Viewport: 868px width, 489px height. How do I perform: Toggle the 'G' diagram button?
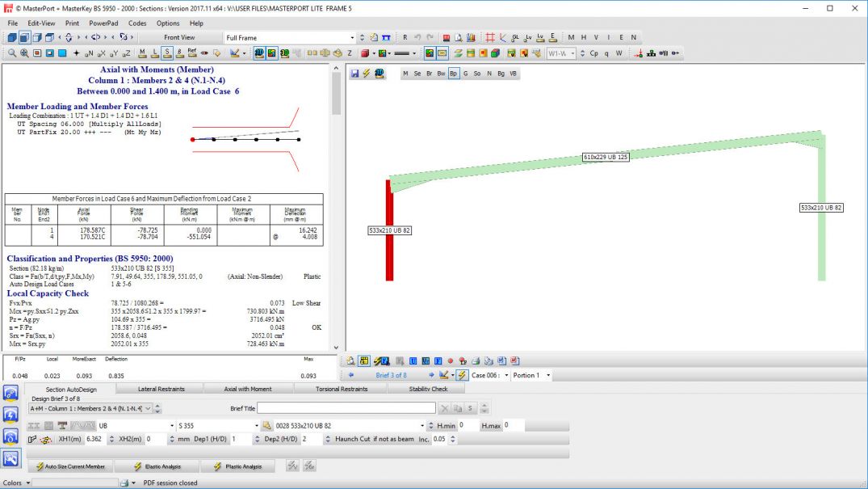point(466,74)
